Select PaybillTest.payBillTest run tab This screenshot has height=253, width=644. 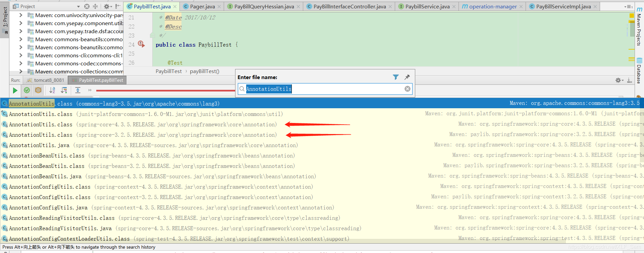[x=97, y=80]
